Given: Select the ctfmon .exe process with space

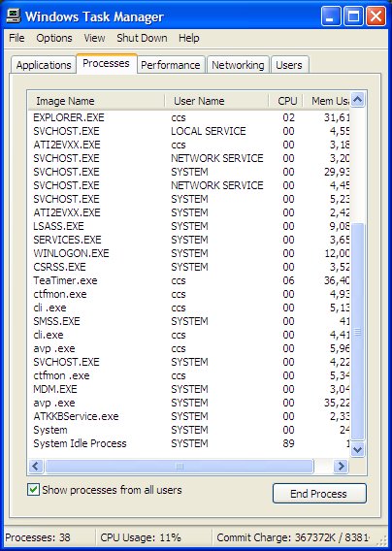Looking at the screenshot, I should (189, 375).
